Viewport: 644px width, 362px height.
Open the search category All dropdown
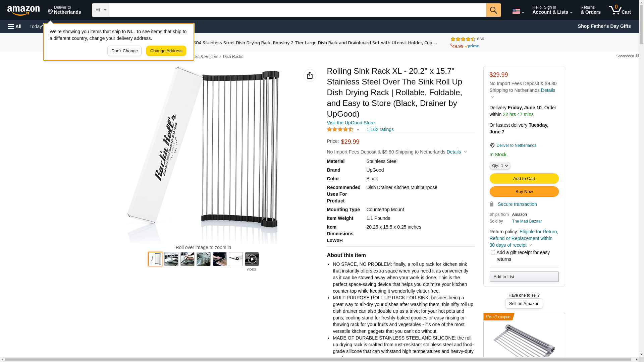click(x=101, y=10)
